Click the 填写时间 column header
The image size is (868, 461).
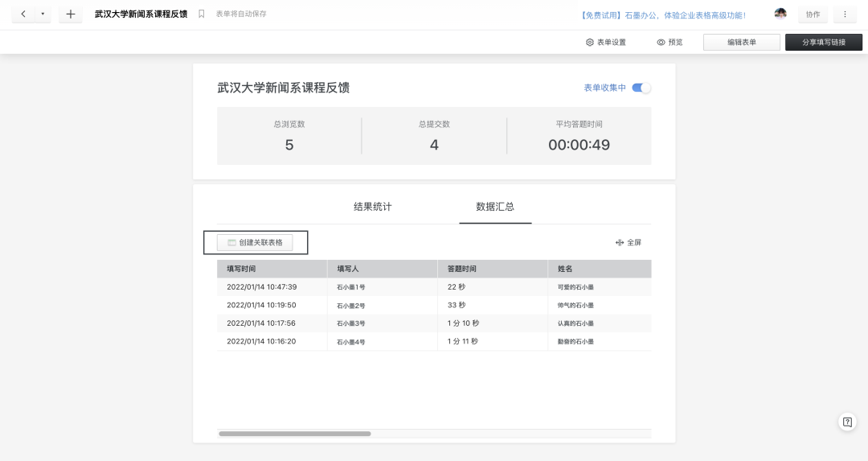(x=272, y=269)
